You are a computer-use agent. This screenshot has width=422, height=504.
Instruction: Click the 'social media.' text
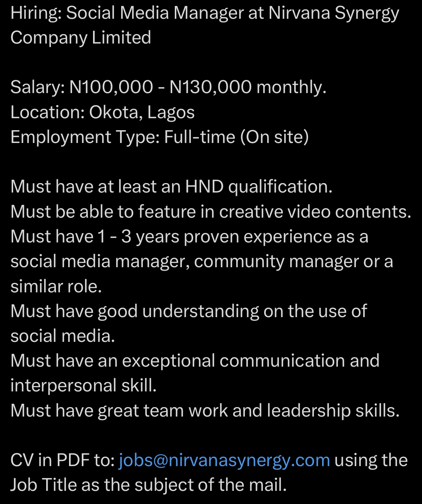click(x=63, y=336)
